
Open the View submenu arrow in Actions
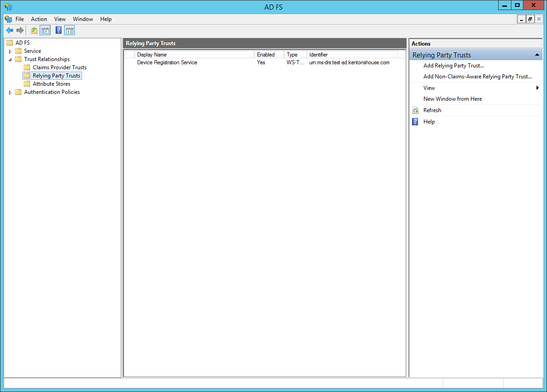(x=538, y=88)
